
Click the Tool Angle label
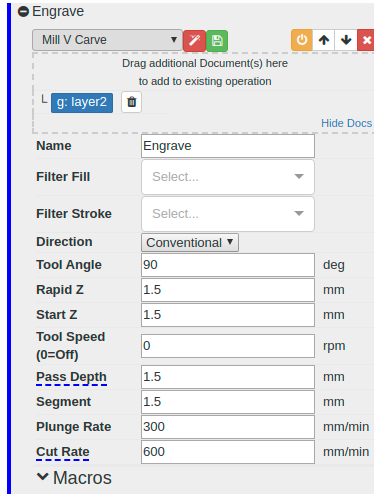69,265
